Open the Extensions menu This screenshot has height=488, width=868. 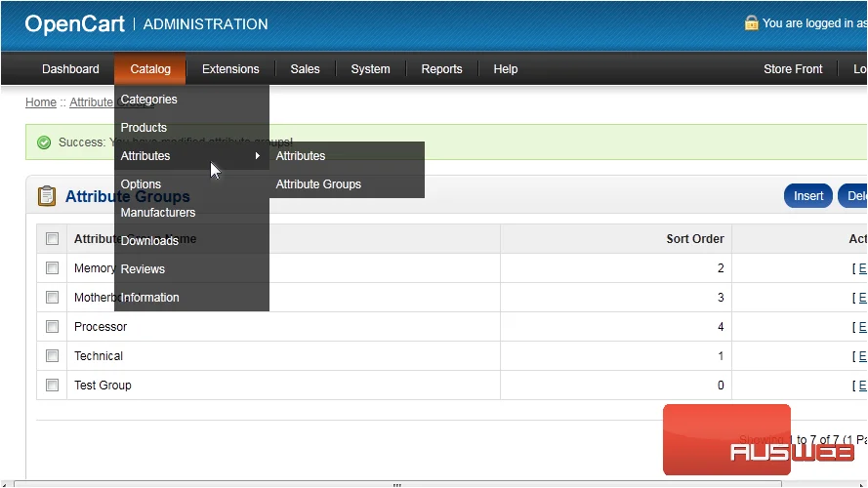point(230,69)
